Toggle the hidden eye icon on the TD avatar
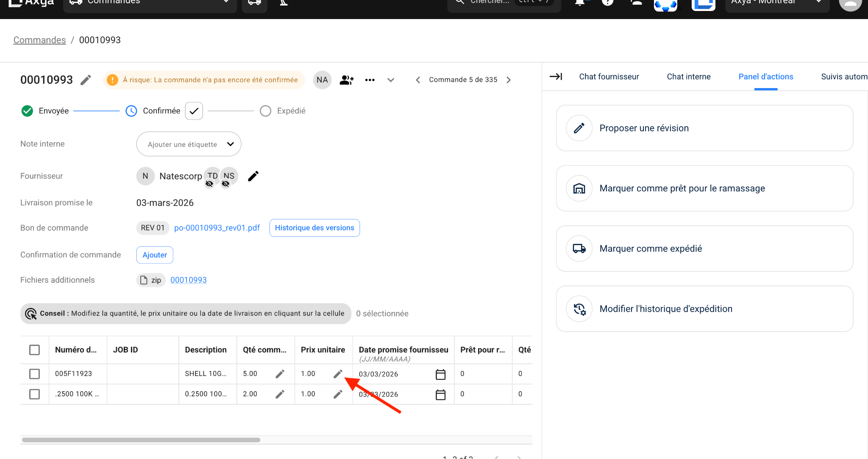 click(210, 184)
